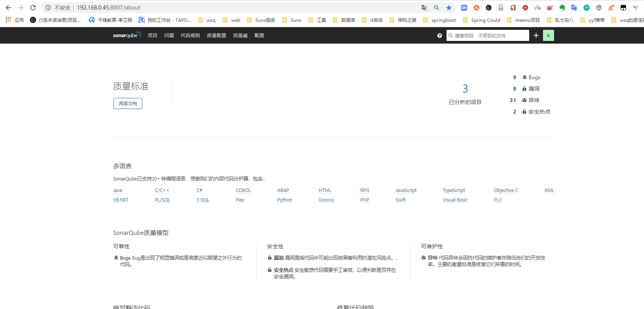Click the browser address bar URL
The width and height of the screenshot is (644, 309).
[109, 8]
